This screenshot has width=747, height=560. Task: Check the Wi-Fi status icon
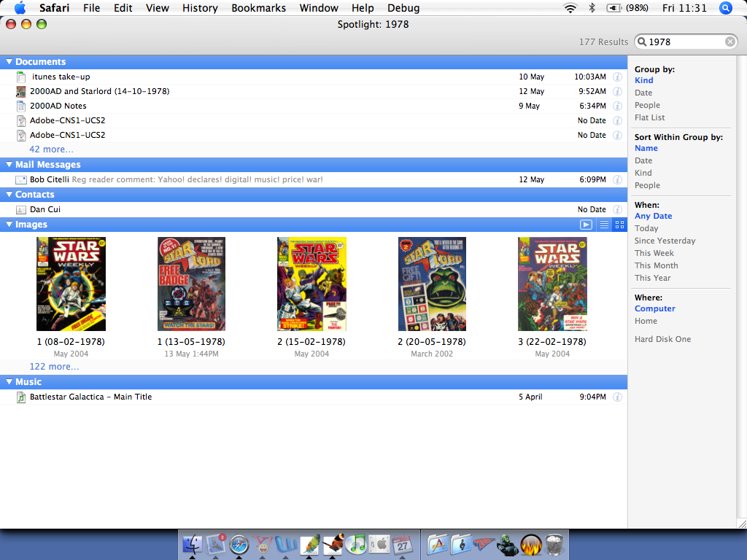pos(570,7)
